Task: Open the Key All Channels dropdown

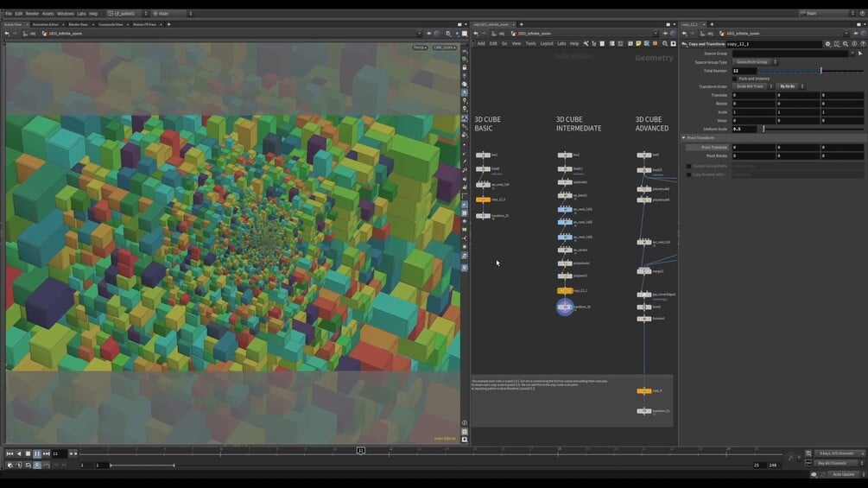Action: point(839,463)
